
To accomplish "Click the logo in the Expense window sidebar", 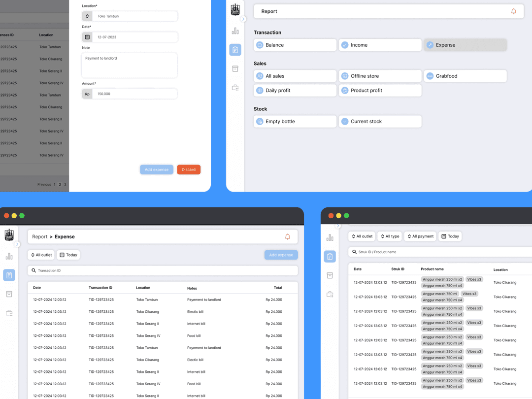I will coord(9,234).
